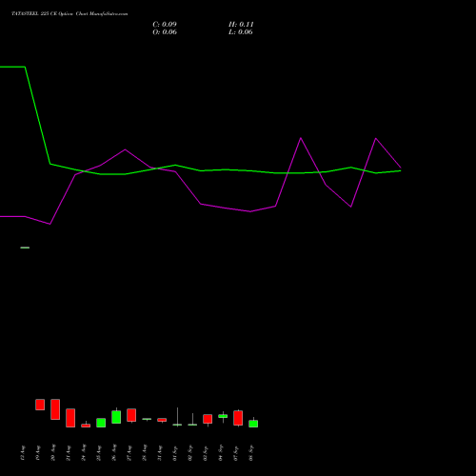Image resolution: width=476 pixels, height=476 pixels.
Task: Click the small green dash marker below the lines
Action: [x=25, y=248]
